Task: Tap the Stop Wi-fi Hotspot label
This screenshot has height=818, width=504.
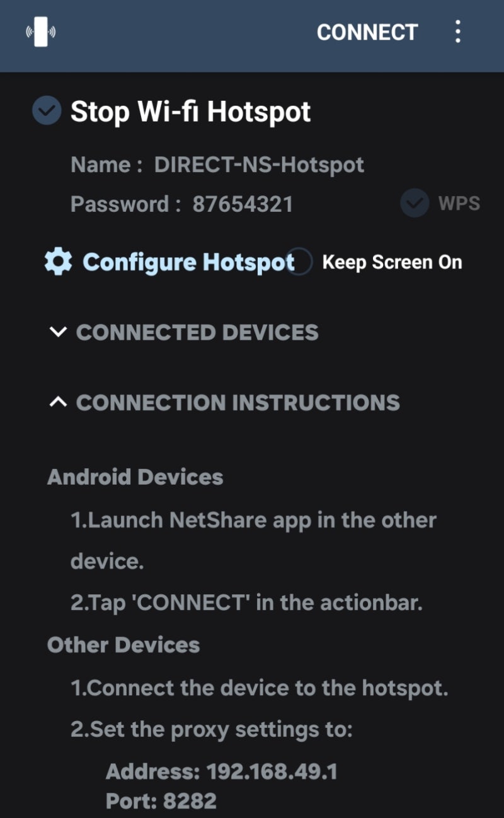Action: [x=191, y=112]
